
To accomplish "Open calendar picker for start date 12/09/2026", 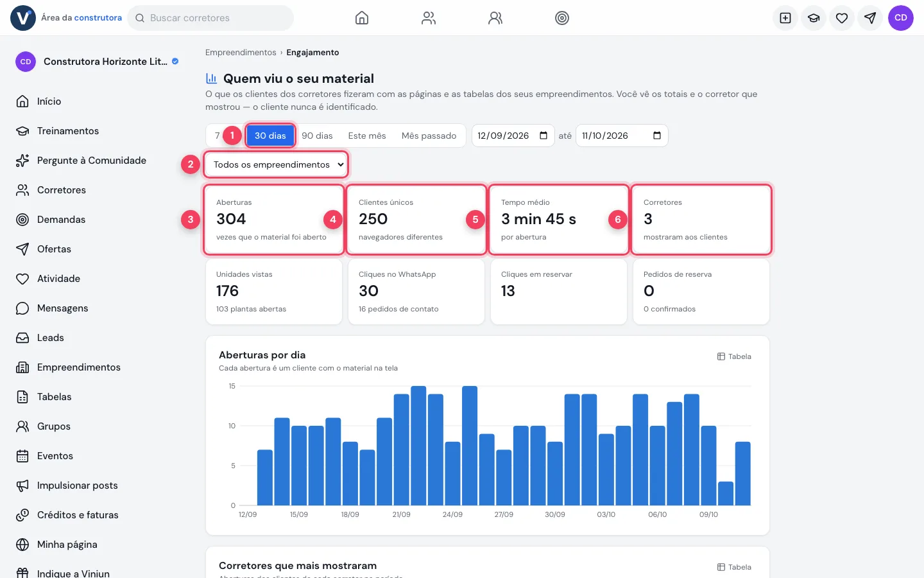I will 543,136.
